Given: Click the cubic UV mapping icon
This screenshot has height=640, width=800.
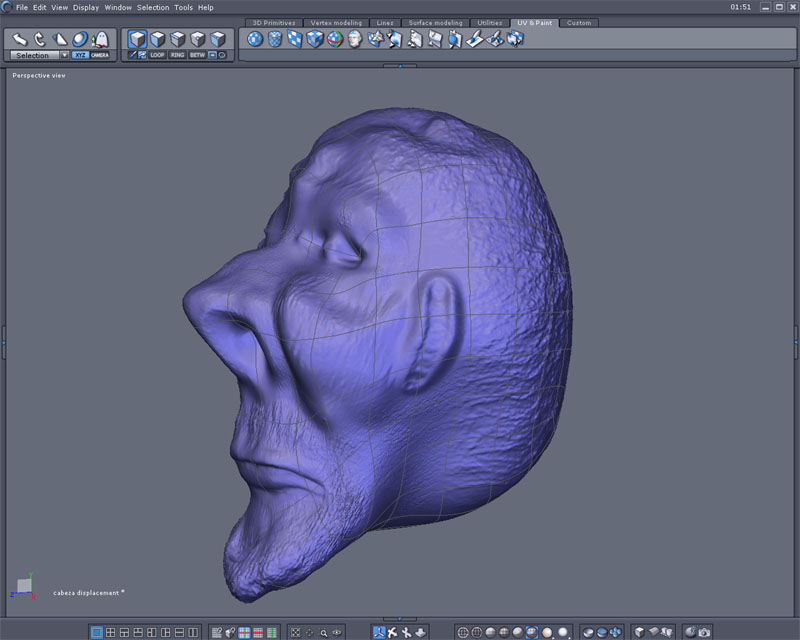Looking at the screenshot, I should [315, 40].
